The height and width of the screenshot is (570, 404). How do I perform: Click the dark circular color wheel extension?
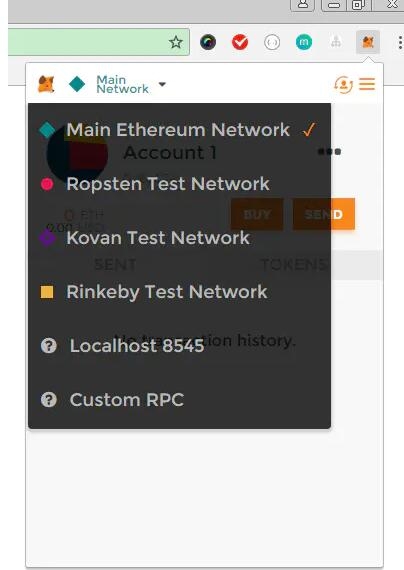click(x=208, y=43)
